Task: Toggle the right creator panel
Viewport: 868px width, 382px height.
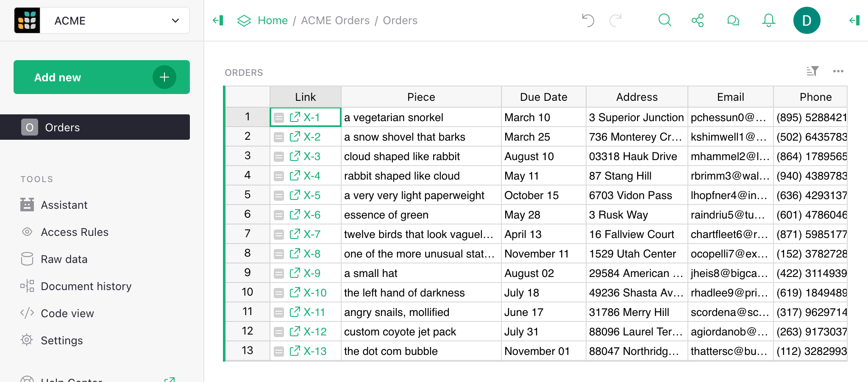Action: click(x=854, y=20)
